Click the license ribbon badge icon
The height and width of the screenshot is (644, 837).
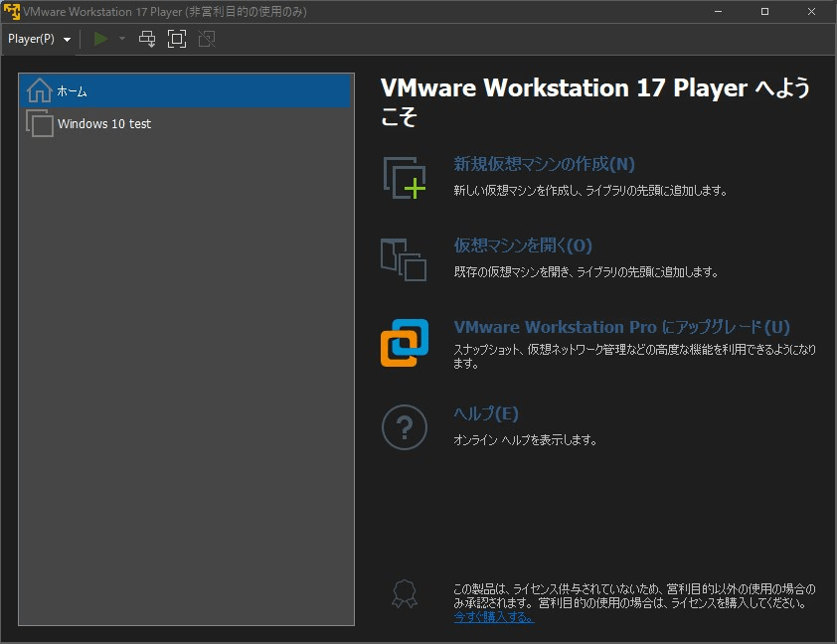pyautogui.click(x=405, y=594)
